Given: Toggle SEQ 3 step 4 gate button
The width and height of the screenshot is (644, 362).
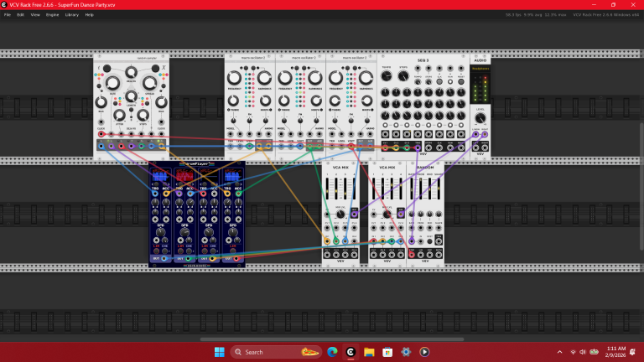Looking at the screenshot, I should click(418, 125).
